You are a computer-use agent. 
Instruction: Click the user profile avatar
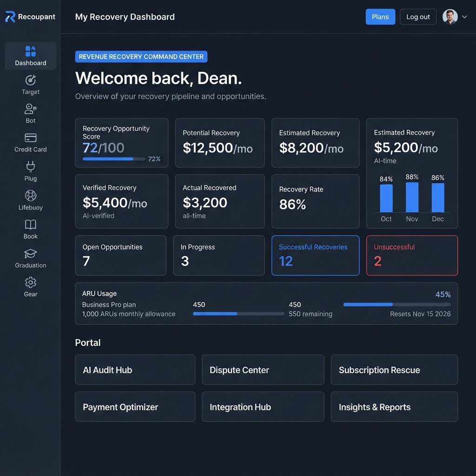450,17
